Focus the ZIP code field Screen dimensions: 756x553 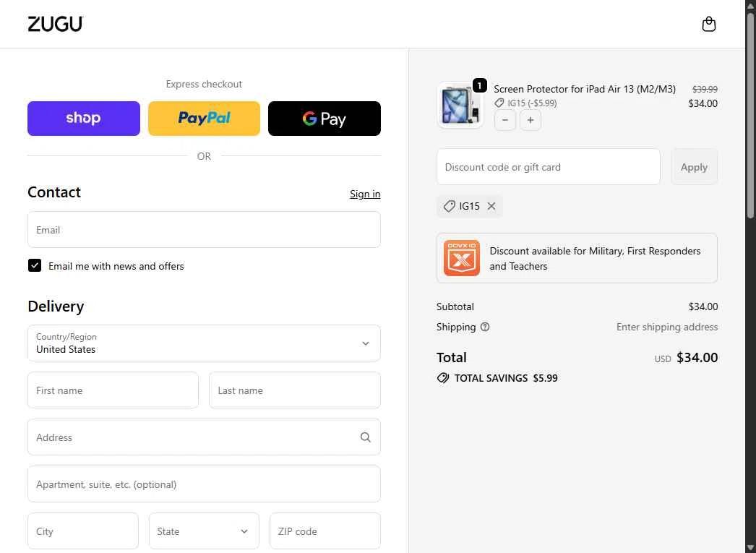click(x=325, y=531)
